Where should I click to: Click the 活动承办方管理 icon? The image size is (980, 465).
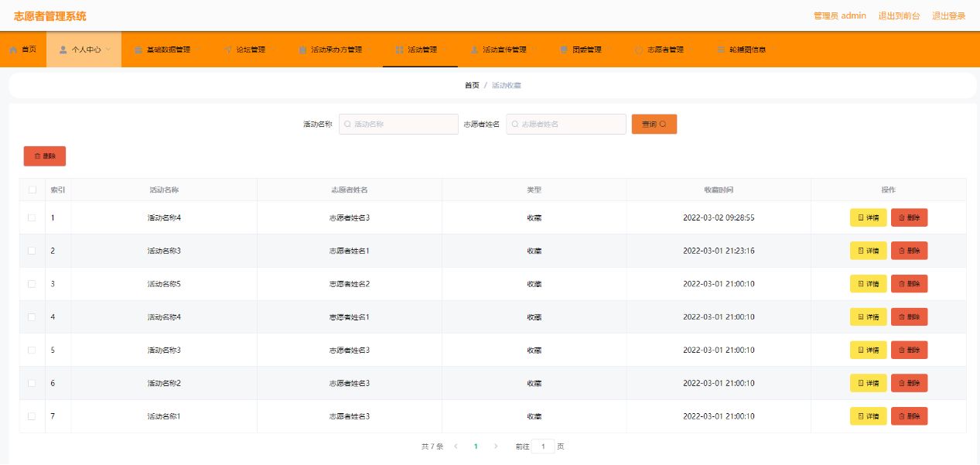pos(303,50)
